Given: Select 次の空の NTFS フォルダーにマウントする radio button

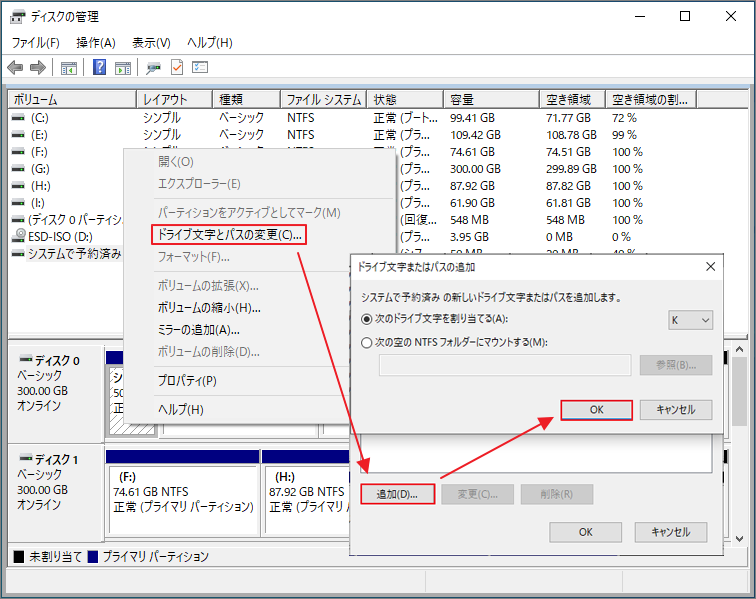Looking at the screenshot, I should click(366, 343).
